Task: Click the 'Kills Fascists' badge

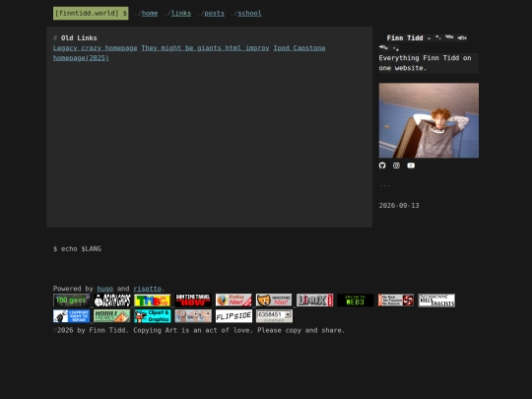Action: 436,299
